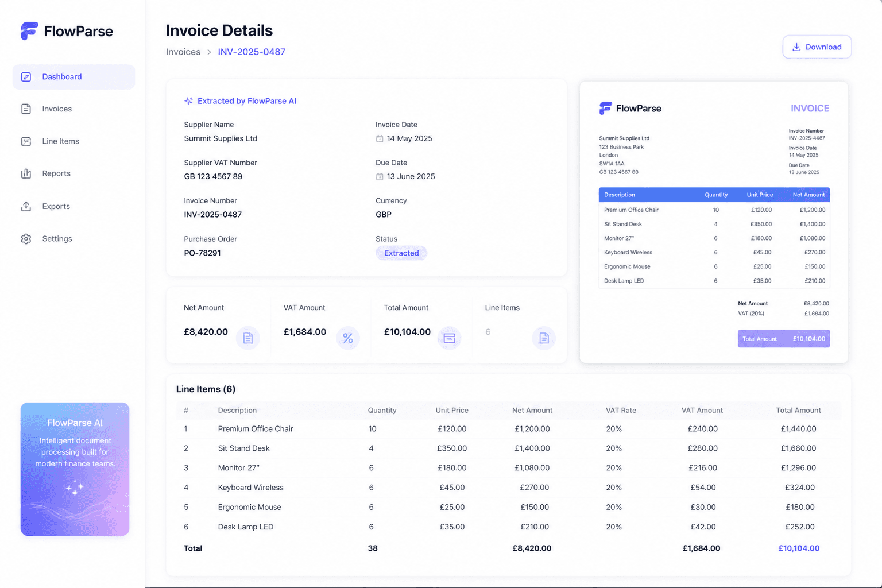Select the Desk Lamp LED row description

click(x=246, y=527)
